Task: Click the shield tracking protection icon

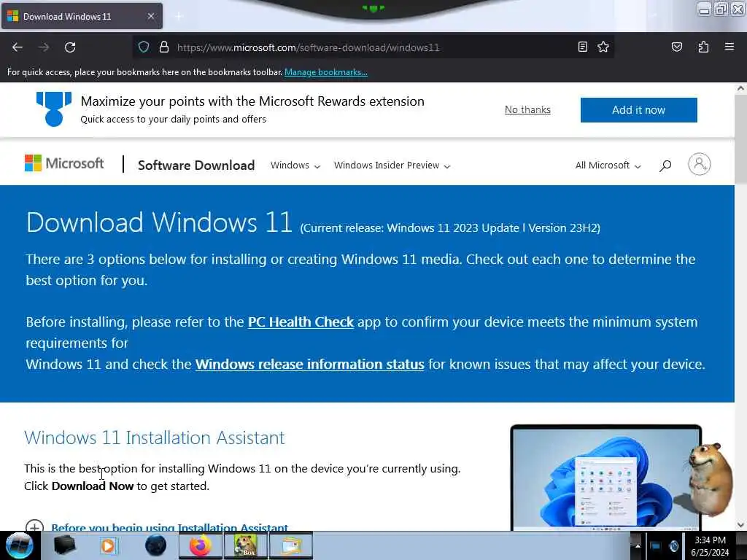Action: [x=144, y=47]
